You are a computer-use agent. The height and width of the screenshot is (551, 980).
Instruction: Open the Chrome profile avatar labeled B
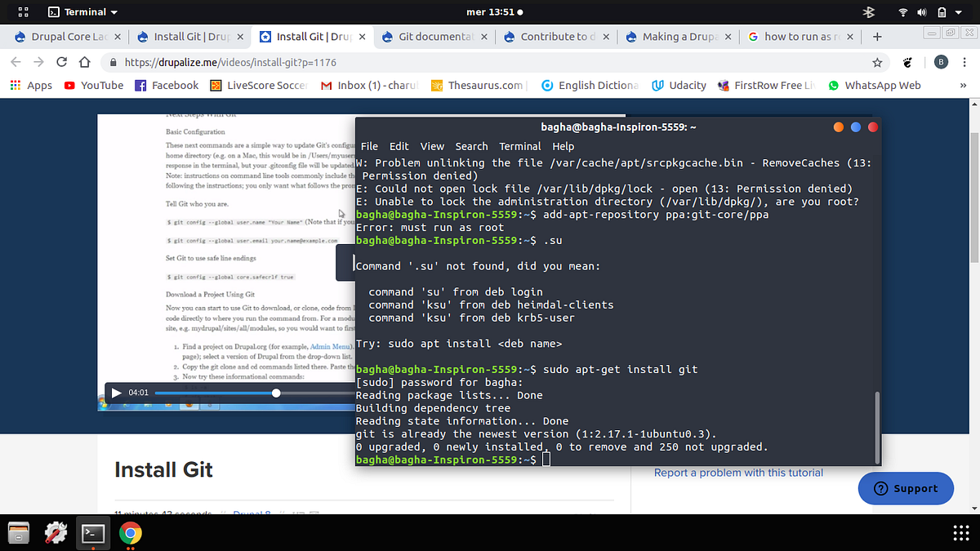point(941,62)
